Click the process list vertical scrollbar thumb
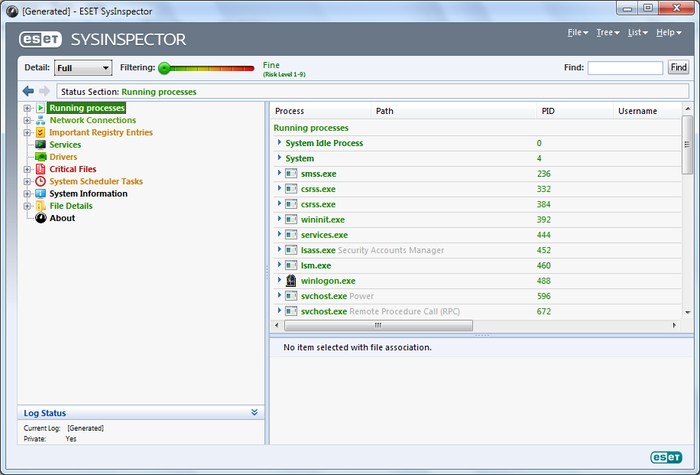 tap(688, 145)
